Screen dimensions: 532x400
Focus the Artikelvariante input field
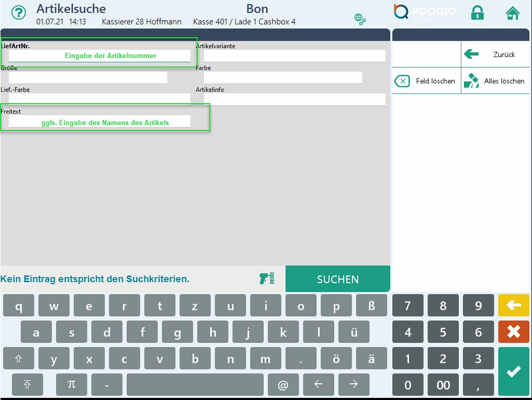pyautogui.click(x=294, y=56)
